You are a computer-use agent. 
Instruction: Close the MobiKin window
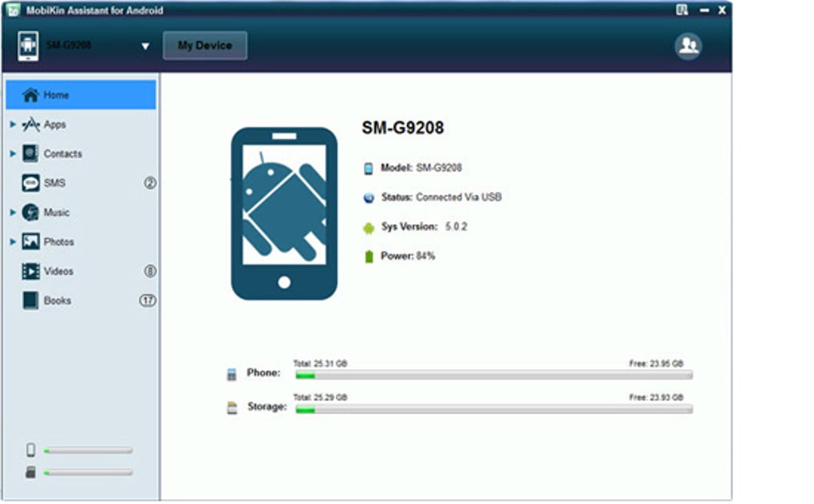721,10
